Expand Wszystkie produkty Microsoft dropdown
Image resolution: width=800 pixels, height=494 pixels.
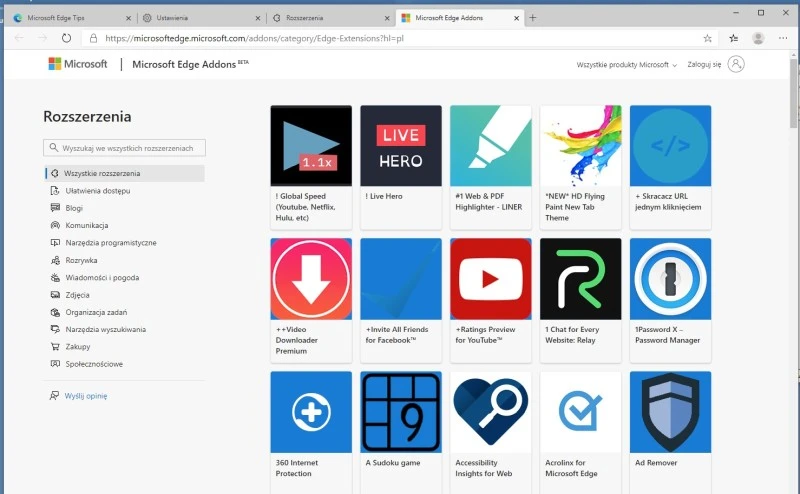pos(627,65)
